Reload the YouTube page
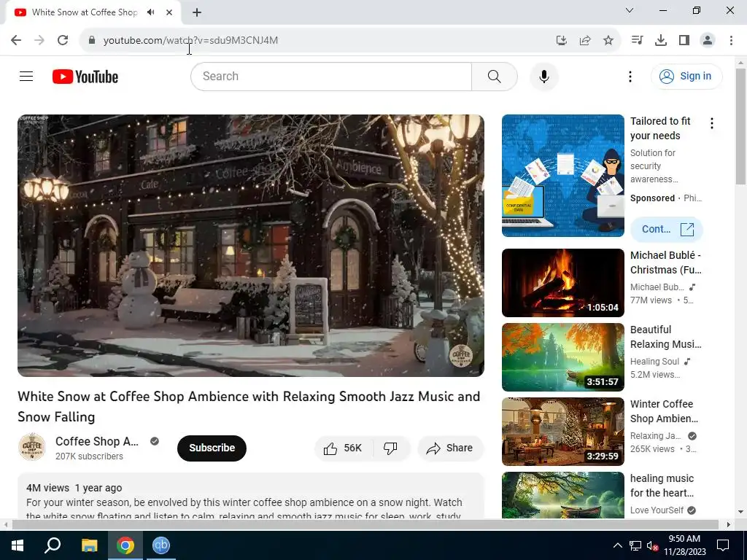 tap(63, 40)
